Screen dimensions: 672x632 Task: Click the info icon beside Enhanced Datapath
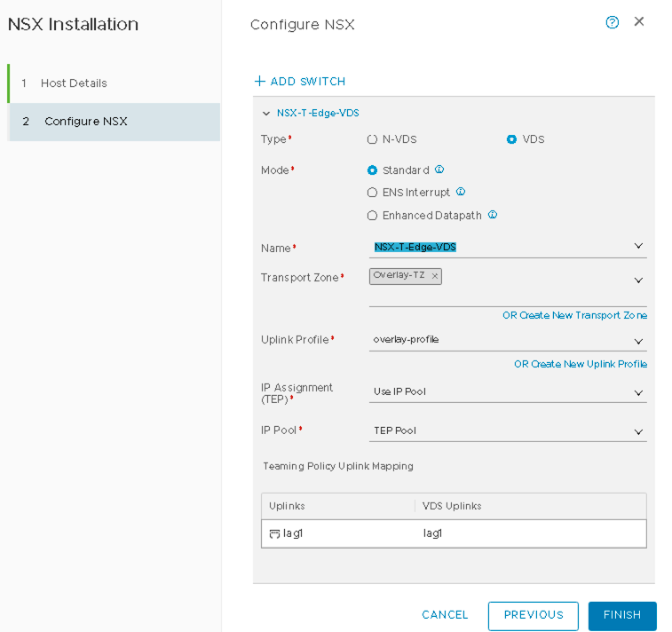[x=493, y=215]
